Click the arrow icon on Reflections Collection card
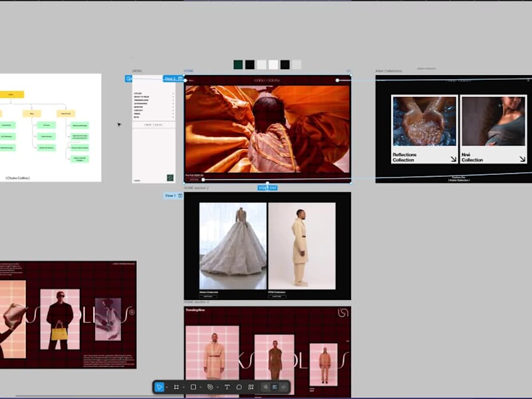This screenshot has width=532, height=399. [452, 159]
